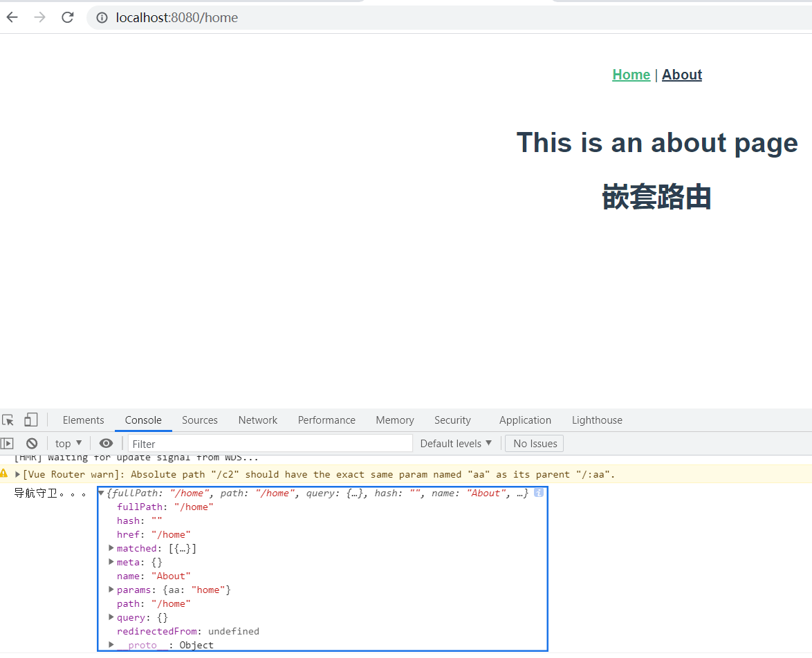Open the top JavaScript context dropdown
The height and width of the screenshot is (658, 812).
(x=68, y=443)
